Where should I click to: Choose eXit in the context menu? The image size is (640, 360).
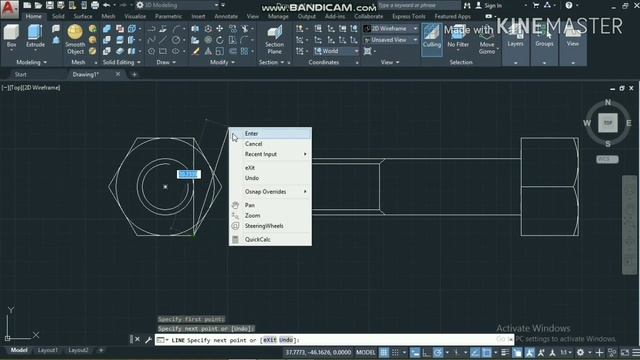click(270, 168)
